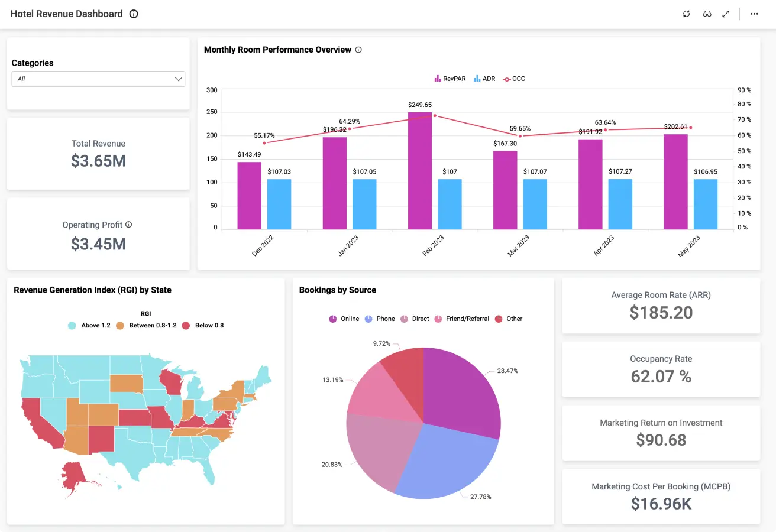Screen dimensions: 776x532
Task: Toggle Online slice in pie chart legend
Action: tap(344, 319)
